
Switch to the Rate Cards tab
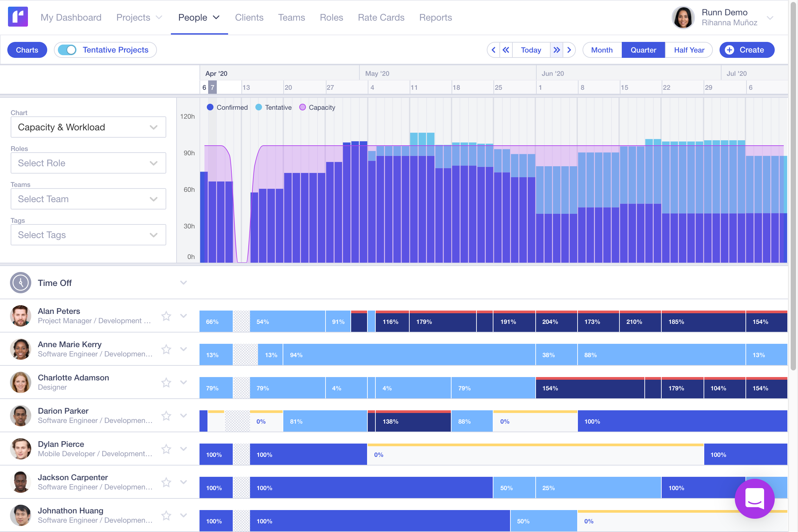381,17
